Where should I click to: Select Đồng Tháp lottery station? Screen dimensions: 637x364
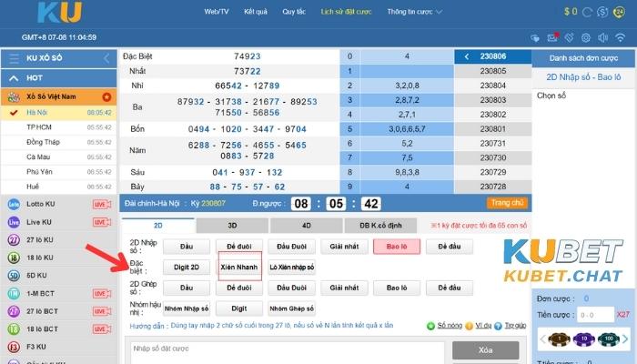59,142
